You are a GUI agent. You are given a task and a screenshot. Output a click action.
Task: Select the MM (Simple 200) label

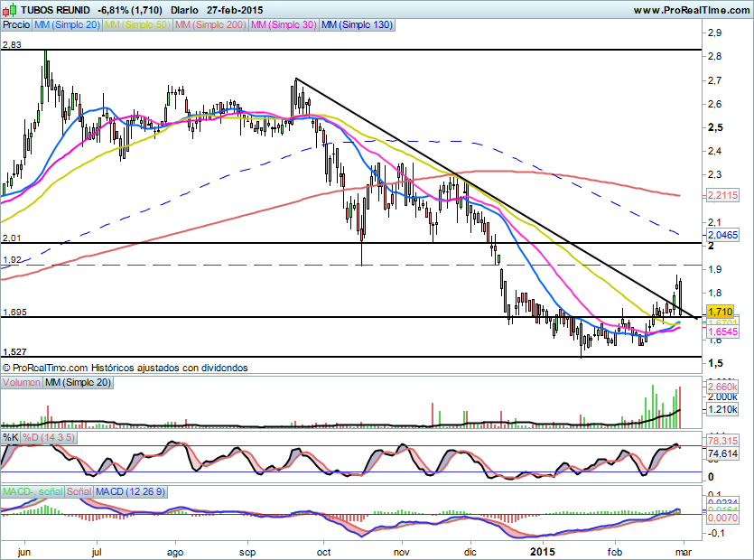click(x=210, y=24)
